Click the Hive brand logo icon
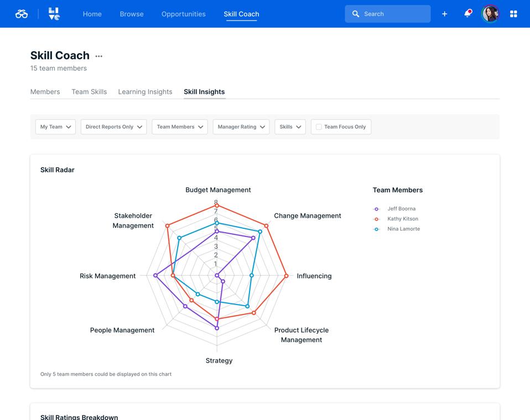This screenshot has width=530, height=420. [x=54, y=14]
